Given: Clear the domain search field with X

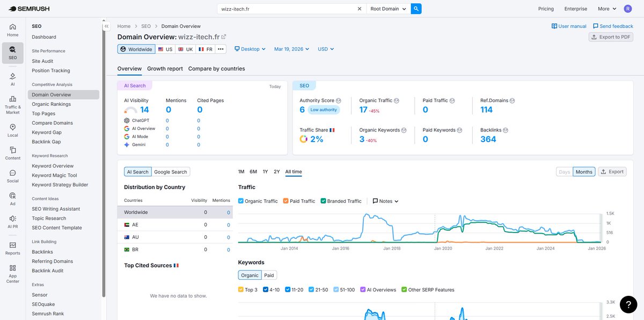Looking at the screenshot, I should pyautogui.click(x=360, y=9).
